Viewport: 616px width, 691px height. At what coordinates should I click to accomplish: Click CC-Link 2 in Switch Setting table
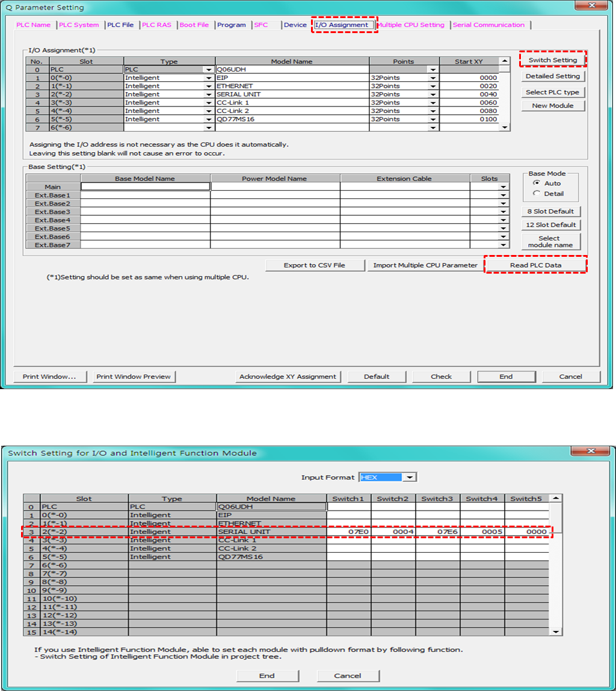click(271, 548)
